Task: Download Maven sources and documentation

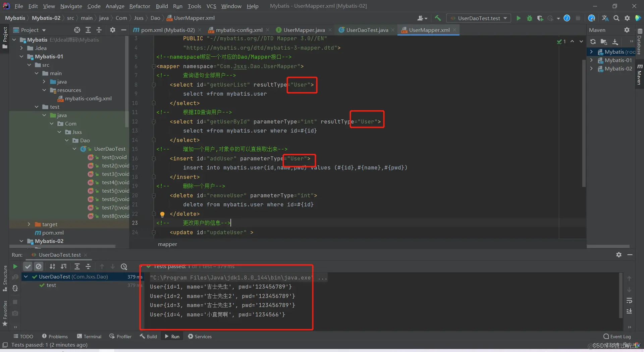Action: (615, 42)
